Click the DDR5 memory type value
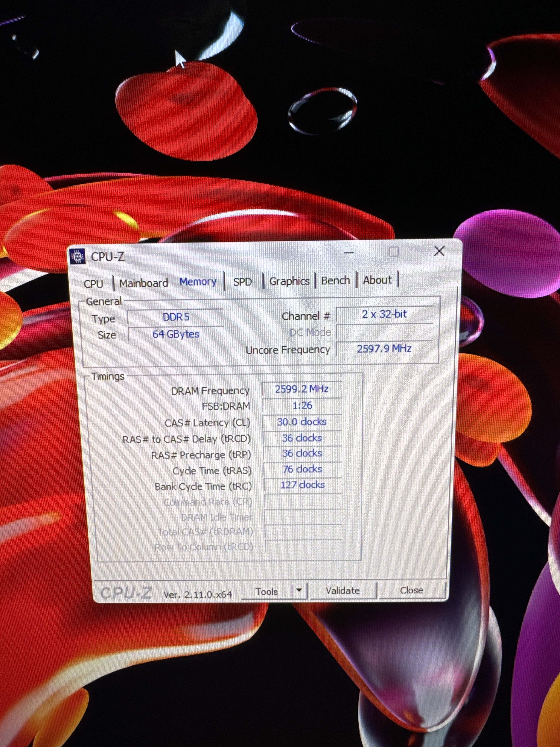This screenshot has height=747, width=560. click(176, 317)
